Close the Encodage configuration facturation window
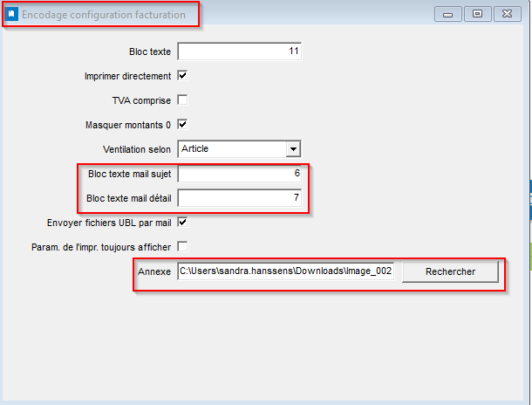This screenshot has width=532, height=405. [508, 14]
